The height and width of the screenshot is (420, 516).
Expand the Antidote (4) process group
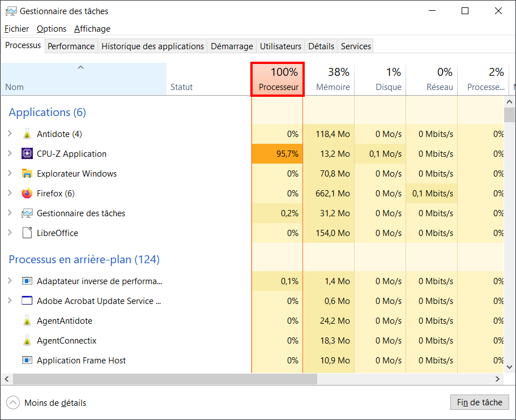pyautogui.click(x=10, y=134)
